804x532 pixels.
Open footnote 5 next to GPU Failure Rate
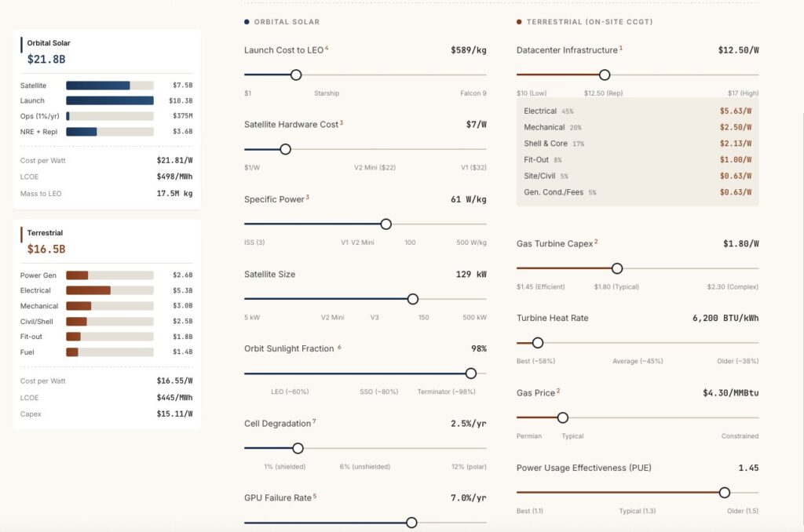click(315, 496)
